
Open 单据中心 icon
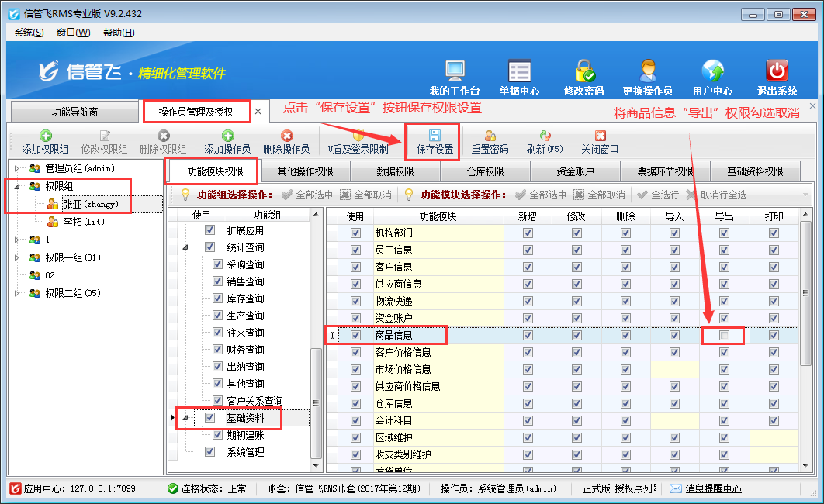519,71
